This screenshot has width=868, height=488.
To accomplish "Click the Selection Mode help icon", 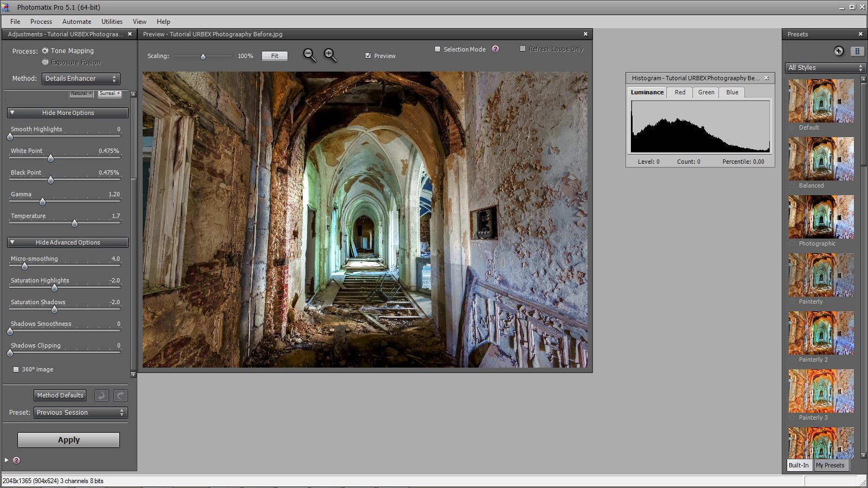I will pos(495,49).
